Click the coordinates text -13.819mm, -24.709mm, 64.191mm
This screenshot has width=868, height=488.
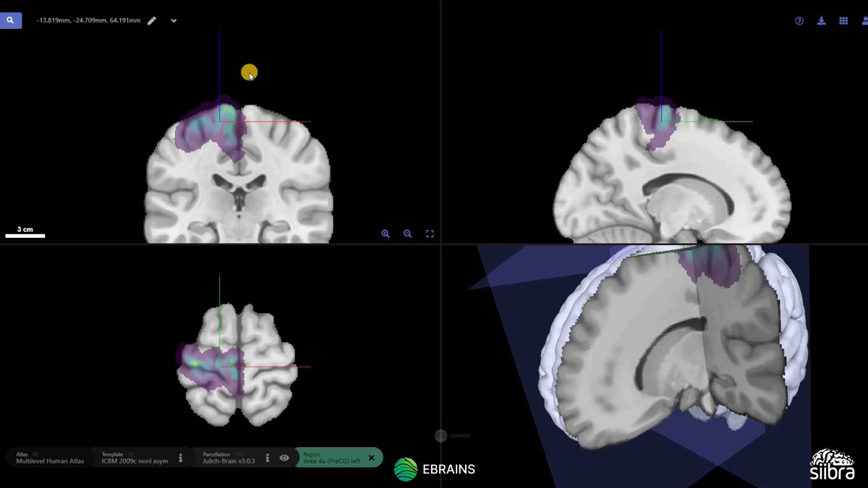point(88,21)
